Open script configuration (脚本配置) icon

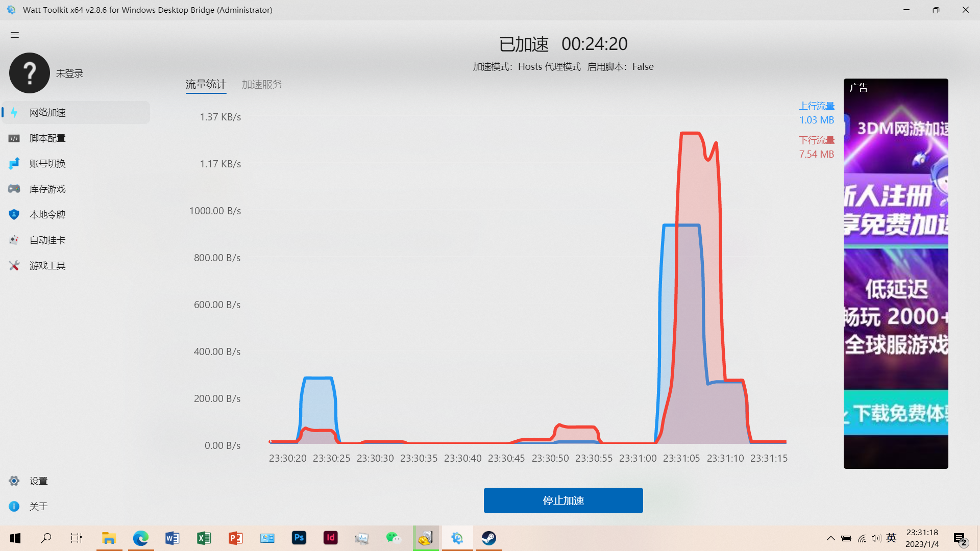[14, 138]
